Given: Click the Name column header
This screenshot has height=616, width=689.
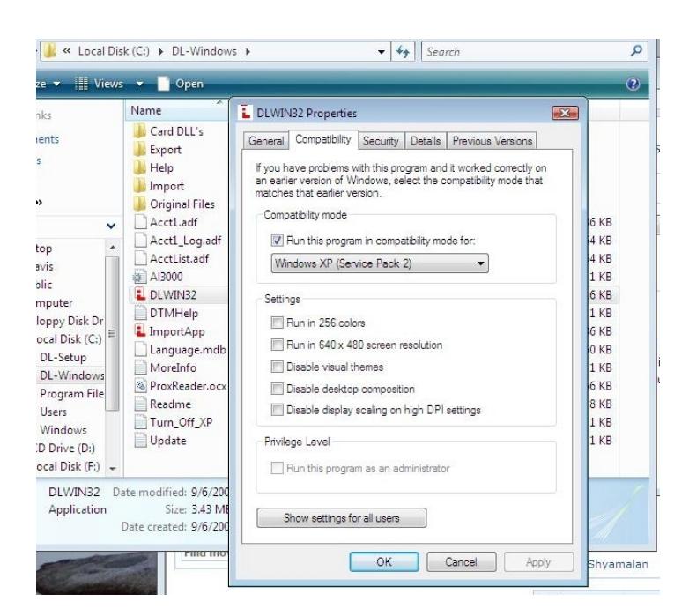Looking at the screenshot, I should click(175, 110).
